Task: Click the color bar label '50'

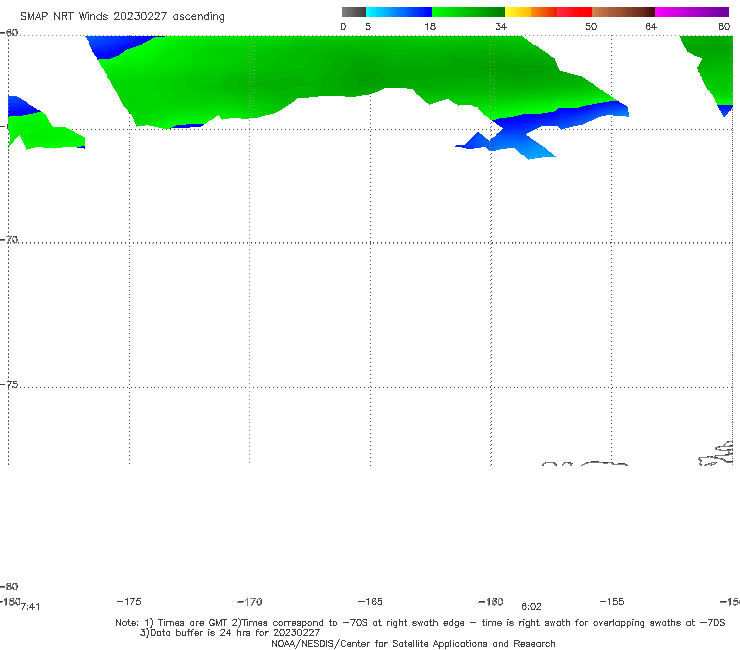Action: pos(591,27)
